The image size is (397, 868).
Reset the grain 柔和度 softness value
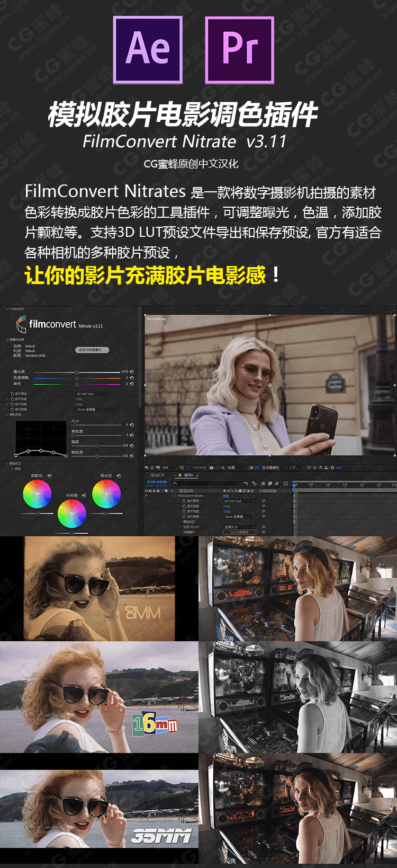coord(131,435)
